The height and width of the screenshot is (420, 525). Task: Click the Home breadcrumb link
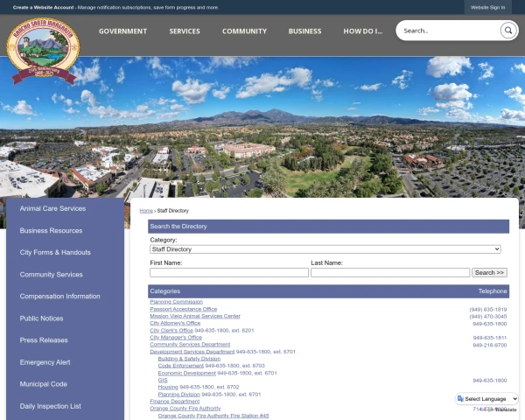click(x=145, y=211)
